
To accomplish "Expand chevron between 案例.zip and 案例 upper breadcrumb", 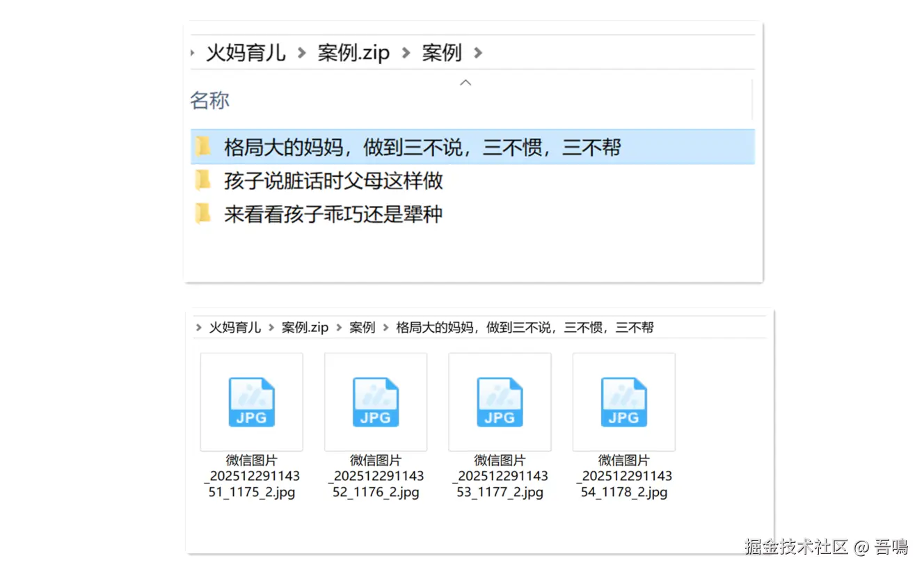I will click(406, 52).
